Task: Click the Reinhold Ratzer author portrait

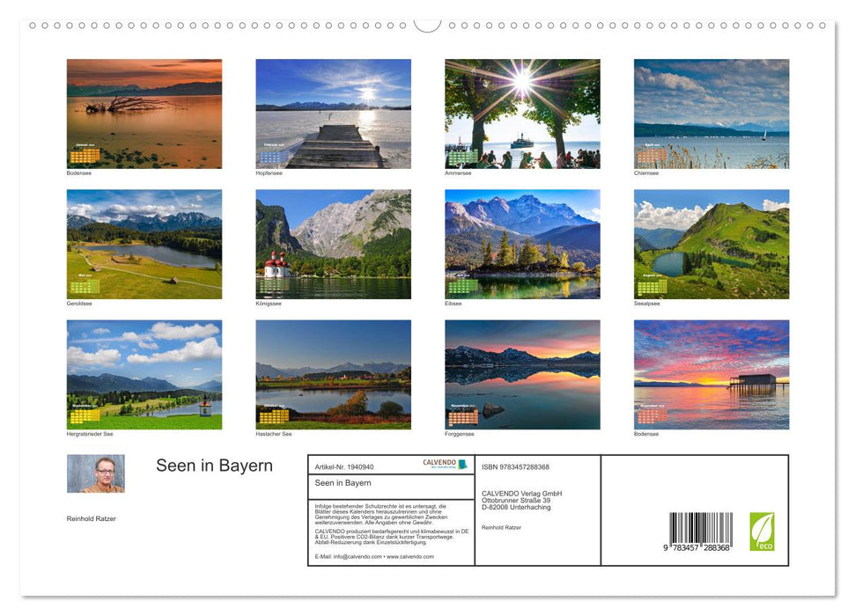Action: pos(95,473)
